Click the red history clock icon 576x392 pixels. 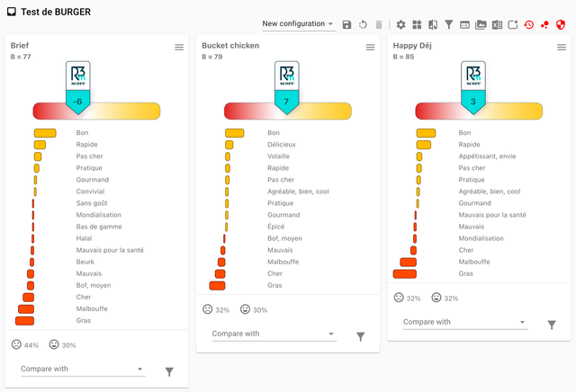point(528,24)
